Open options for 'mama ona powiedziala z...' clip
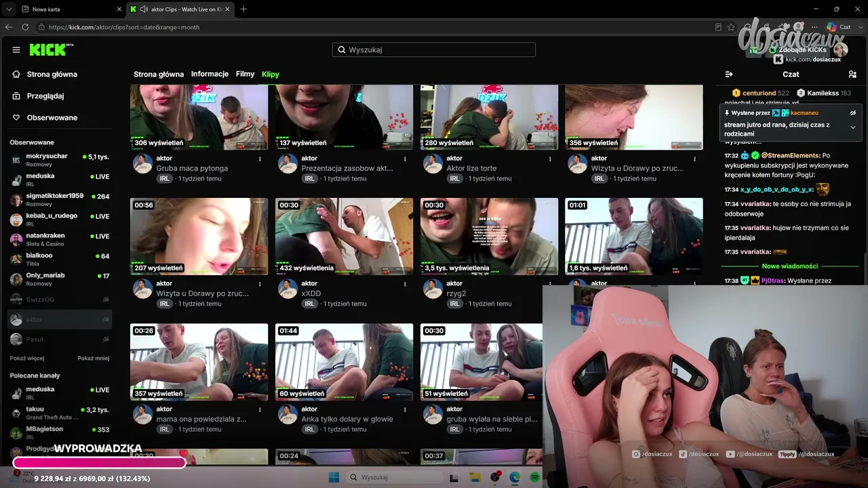Viewport: 868px width, 488px height. pos(260,410)
